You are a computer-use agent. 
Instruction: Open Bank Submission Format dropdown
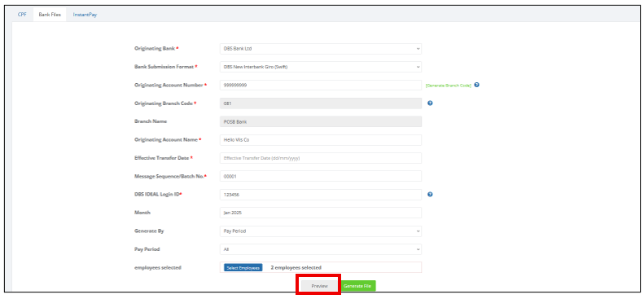pyautogui.click(x=321, y=67)
